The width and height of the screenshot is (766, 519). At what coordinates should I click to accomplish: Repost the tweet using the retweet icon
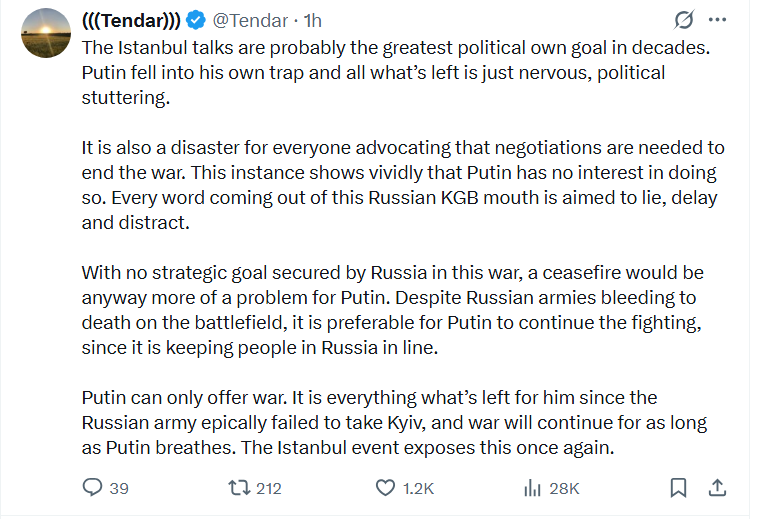239,488
